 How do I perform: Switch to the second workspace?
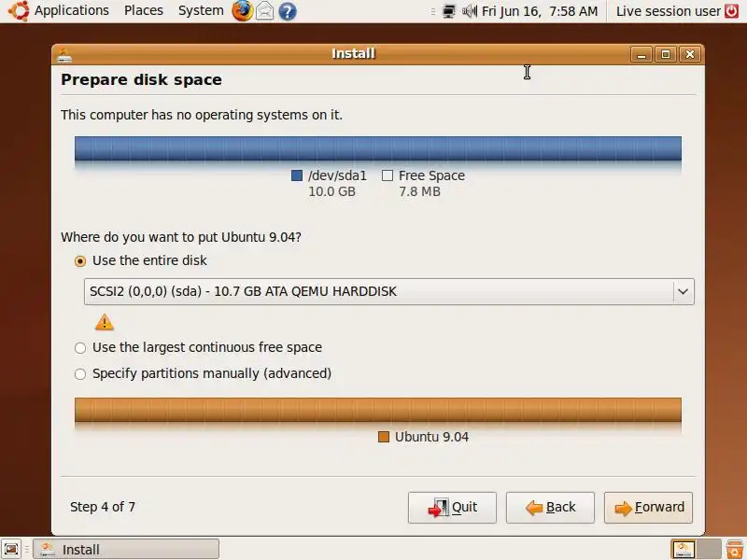click(x=709, y=549)
